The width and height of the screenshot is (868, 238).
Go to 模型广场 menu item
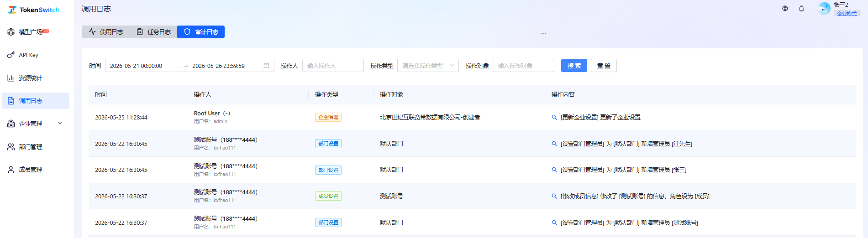point(36,32)
